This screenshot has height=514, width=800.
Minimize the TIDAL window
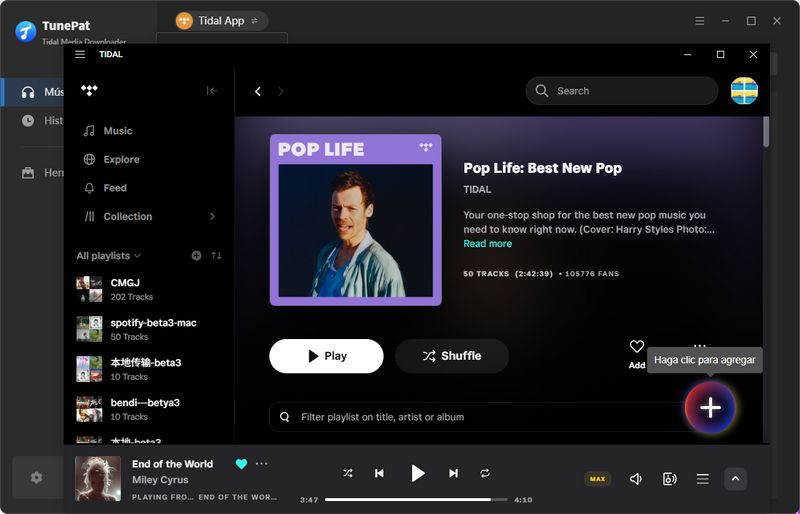pyautogui.click(x=688, y=54)
